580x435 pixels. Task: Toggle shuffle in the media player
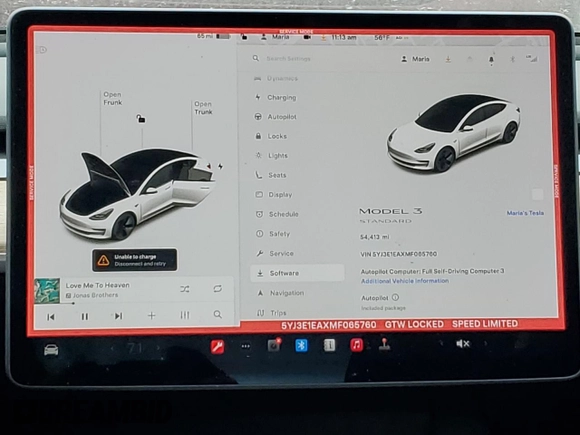click(x=185, y=289)
